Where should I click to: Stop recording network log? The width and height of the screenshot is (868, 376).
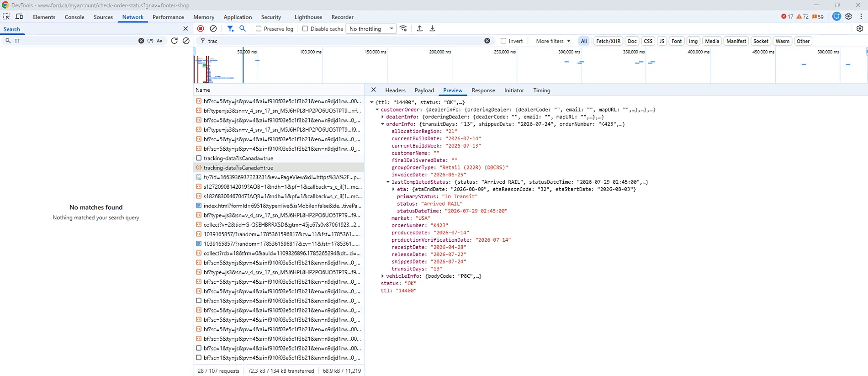coord(201,28)
